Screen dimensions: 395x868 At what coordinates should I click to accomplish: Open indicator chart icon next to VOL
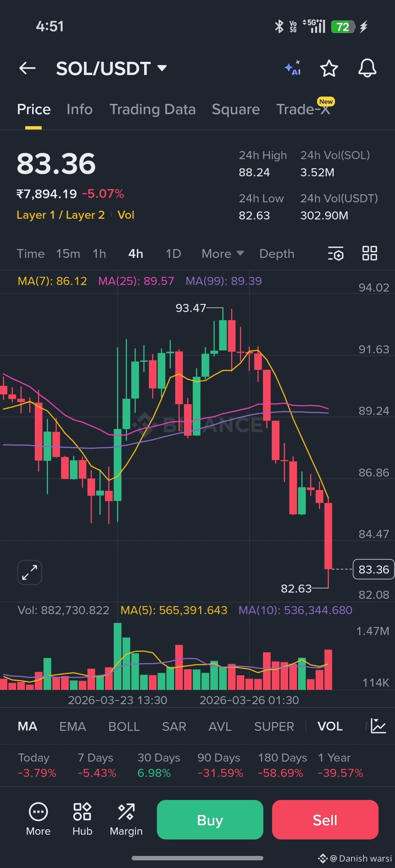(x=378, y=726)
